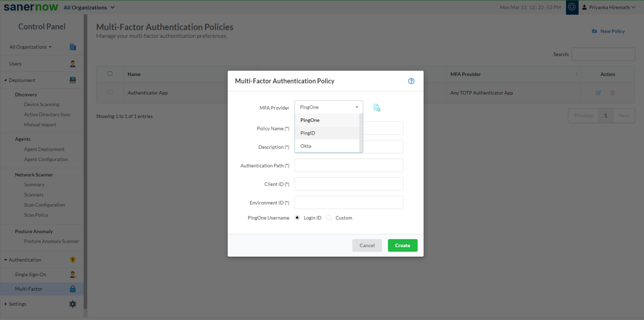This screenshot has width=644, height=320.
Task: Click the Authentication Path input field
Action: [x=348, y=165]
